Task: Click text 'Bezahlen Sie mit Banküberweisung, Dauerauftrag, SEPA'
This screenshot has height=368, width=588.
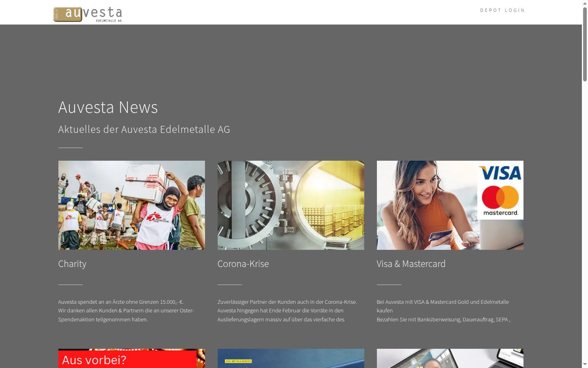Action: 442,319
